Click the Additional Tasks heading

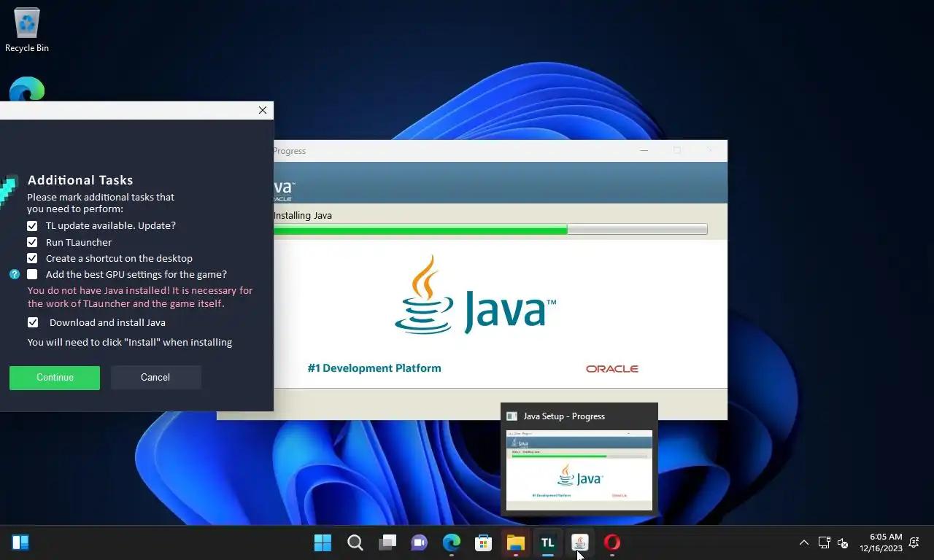coord(80,180)
